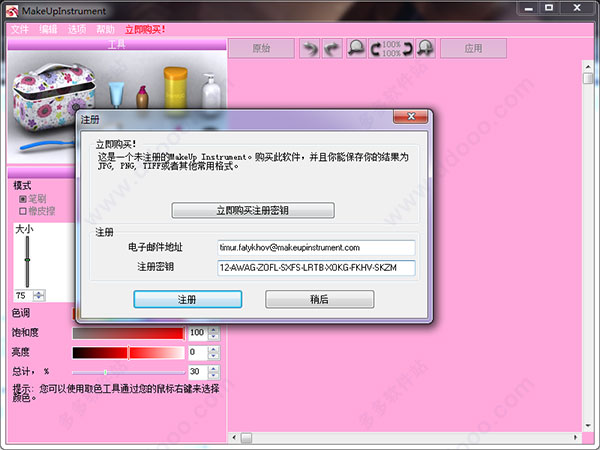Minimize the MakeUpInstrument window
Screen dimensions: 600x450
pyautogui.click(x=529, y=8)
